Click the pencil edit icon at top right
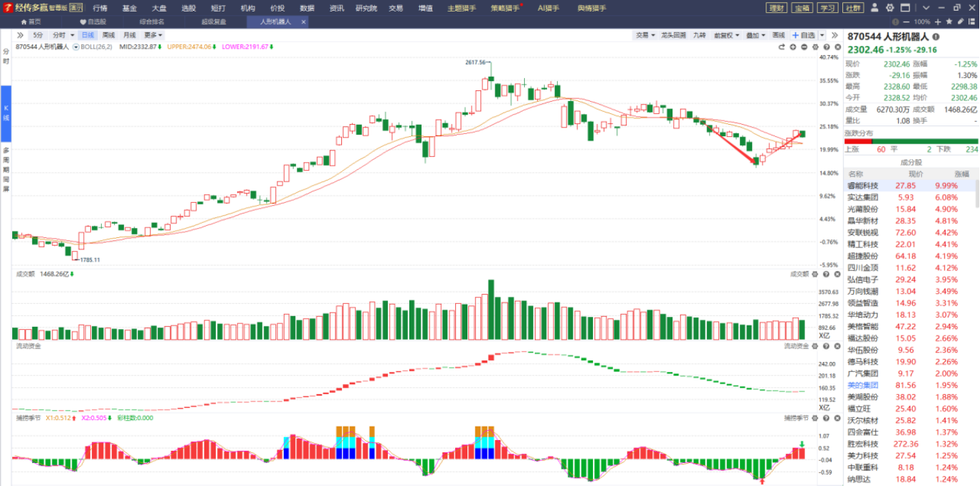The height and width of the screenshot is (486, 980). pyautogui.click(x=962, y=22)
